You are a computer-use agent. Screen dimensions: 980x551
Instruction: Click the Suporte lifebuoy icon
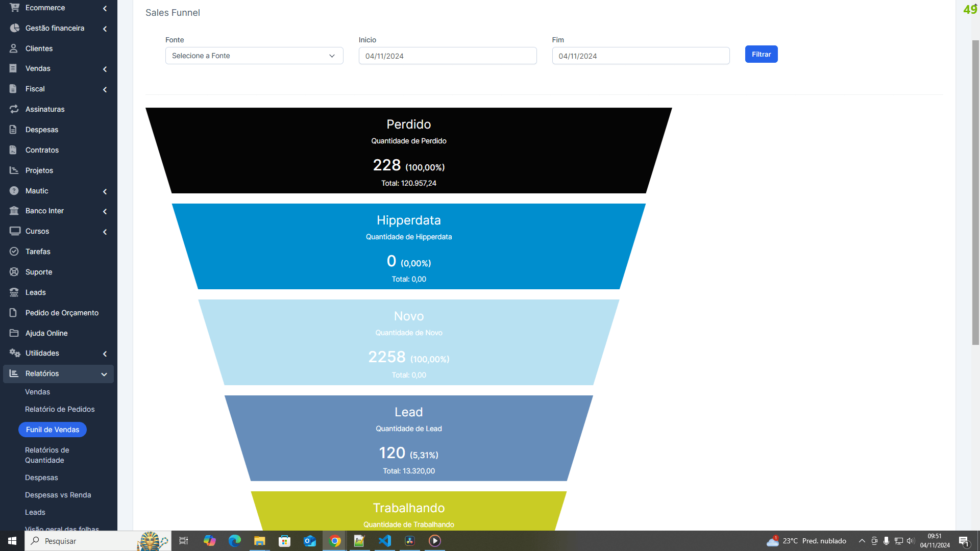14,272
